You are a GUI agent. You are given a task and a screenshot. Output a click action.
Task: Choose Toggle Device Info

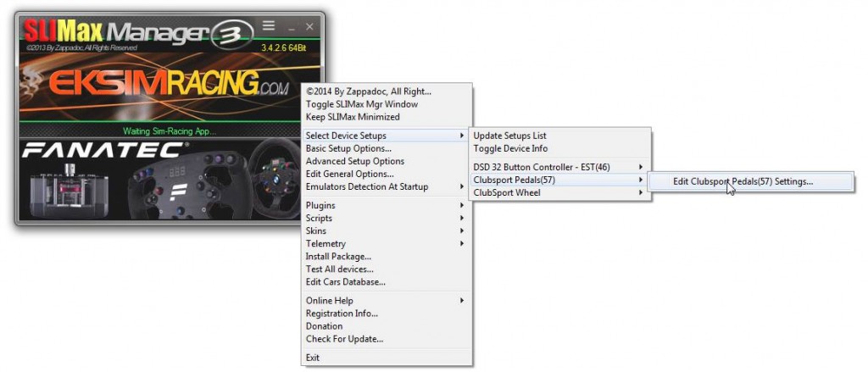(559, 148)
